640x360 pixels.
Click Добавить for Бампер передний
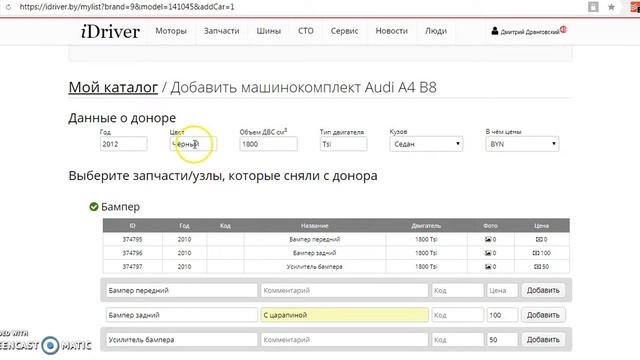coord(543,290)
